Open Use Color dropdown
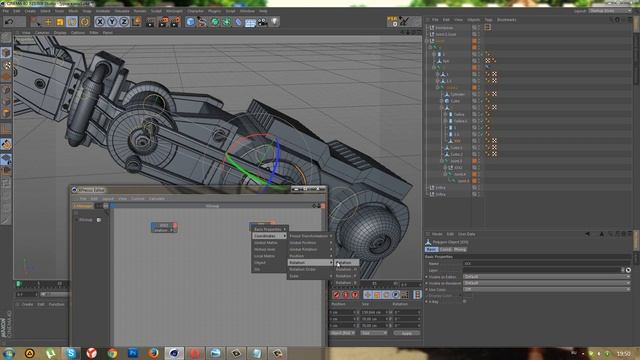Screen dimensions: 640x360 click(x=547, y=289)
